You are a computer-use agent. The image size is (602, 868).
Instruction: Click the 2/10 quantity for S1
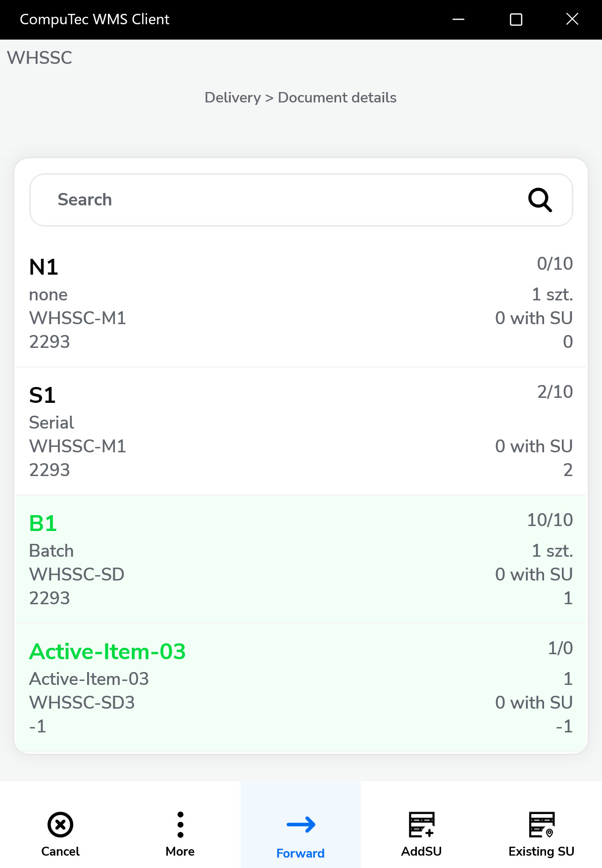coord(554,392)
